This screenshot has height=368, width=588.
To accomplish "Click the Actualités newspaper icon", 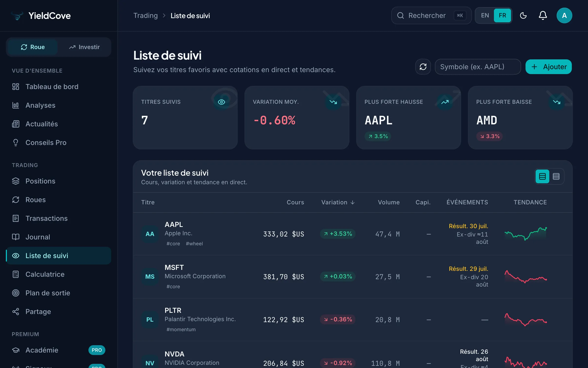I will 16,124.
